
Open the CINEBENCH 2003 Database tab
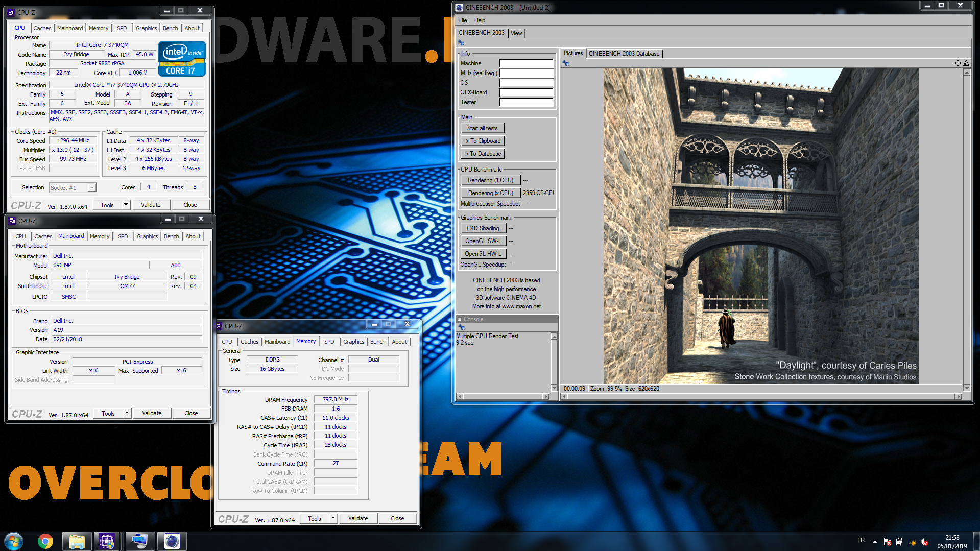coord(624,54)
